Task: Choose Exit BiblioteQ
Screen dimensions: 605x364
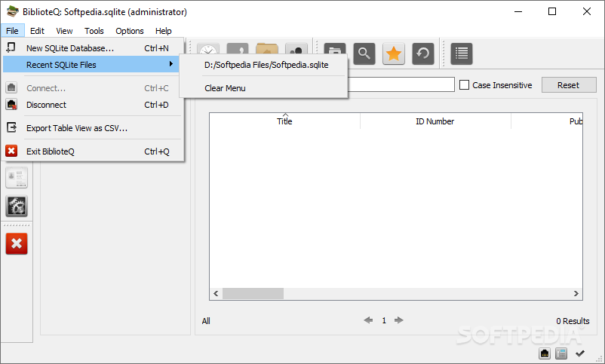Action: click(93, 151)
